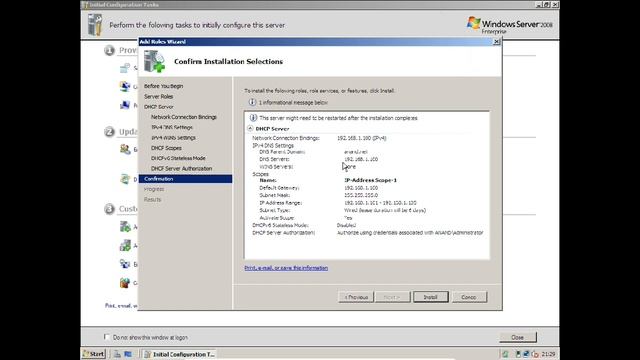Click the server icon in Initial Configuration header
This screenshot has width=640, height=360.
95,24
